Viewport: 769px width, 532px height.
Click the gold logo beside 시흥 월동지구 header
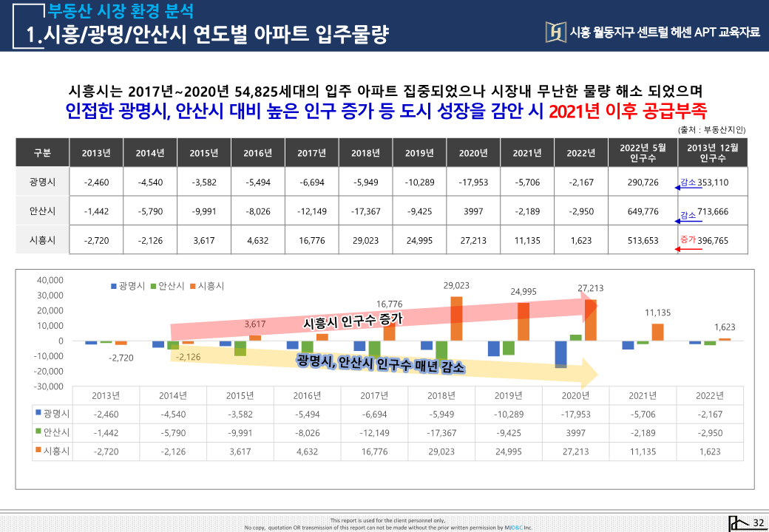pyautogui.click(x=555, y=31)
